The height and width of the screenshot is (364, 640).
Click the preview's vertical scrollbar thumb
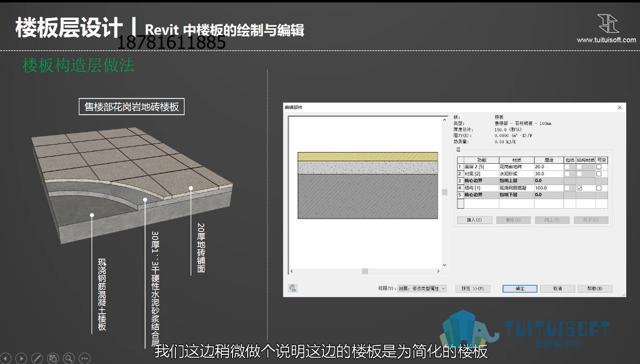[445, 192]
